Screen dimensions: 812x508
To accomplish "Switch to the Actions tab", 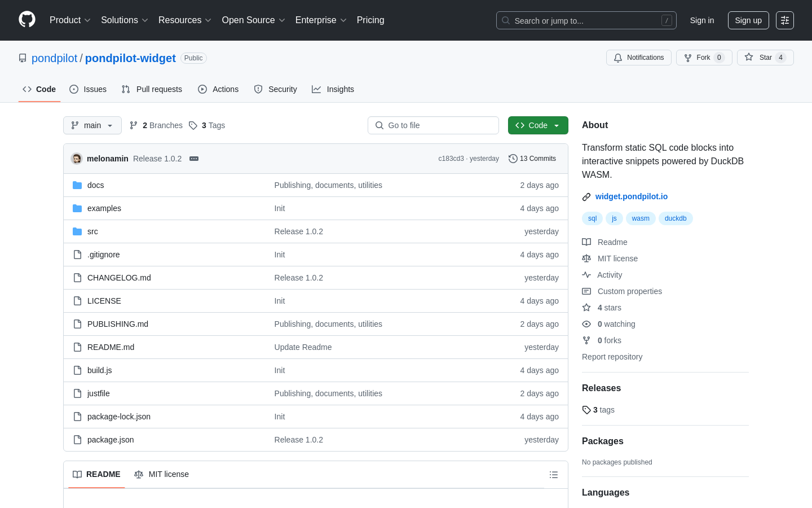I will pyautogui.click(x=218, y=89).
